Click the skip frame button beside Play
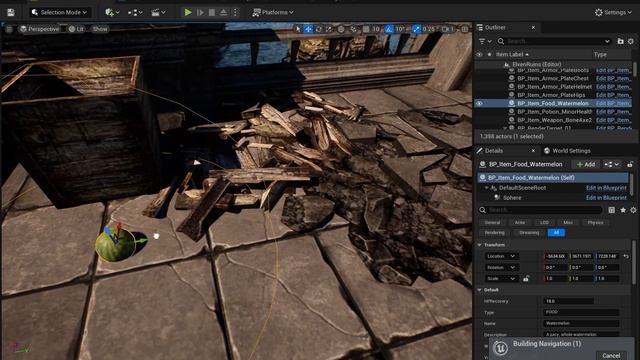The width and height of the screenshot is (640, 360). (x=200, y=12)
